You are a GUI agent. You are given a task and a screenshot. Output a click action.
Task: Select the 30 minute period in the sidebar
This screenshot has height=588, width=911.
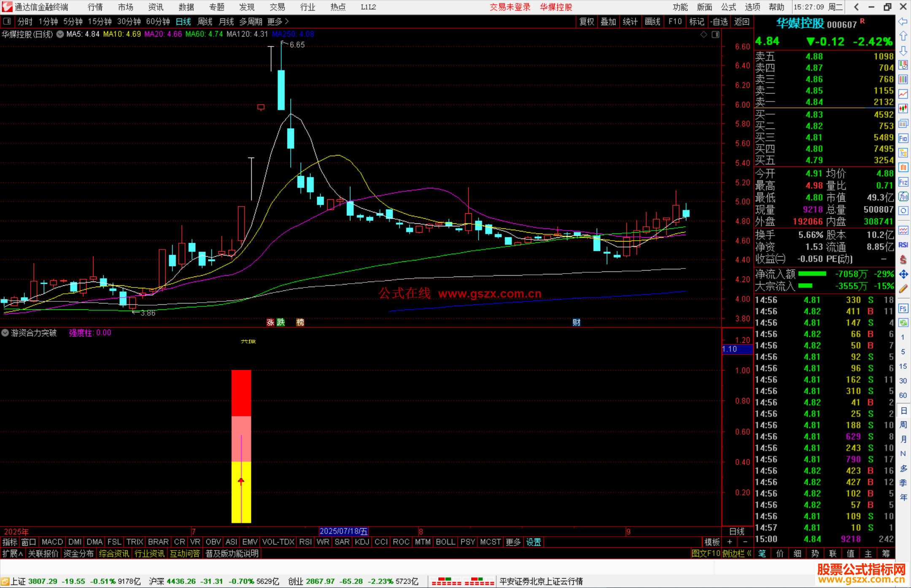[903, 381]
